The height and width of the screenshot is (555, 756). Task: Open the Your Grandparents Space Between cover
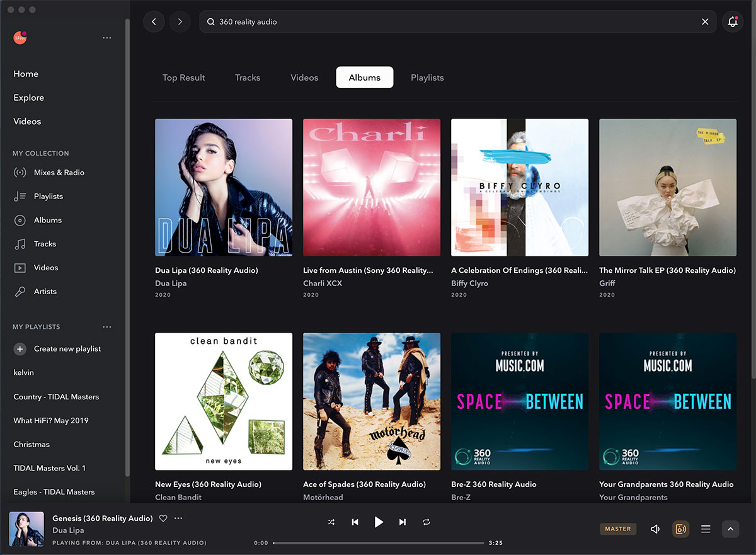(668, 401)
